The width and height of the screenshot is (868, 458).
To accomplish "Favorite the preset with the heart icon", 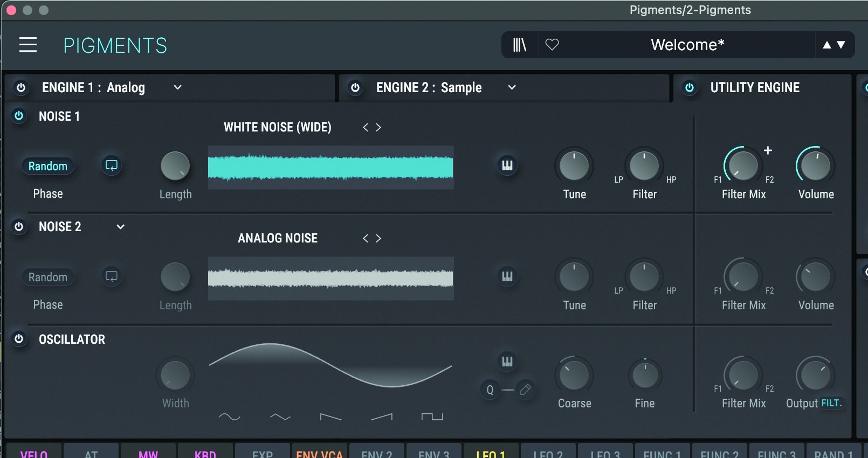I will [x=552, y=45].
